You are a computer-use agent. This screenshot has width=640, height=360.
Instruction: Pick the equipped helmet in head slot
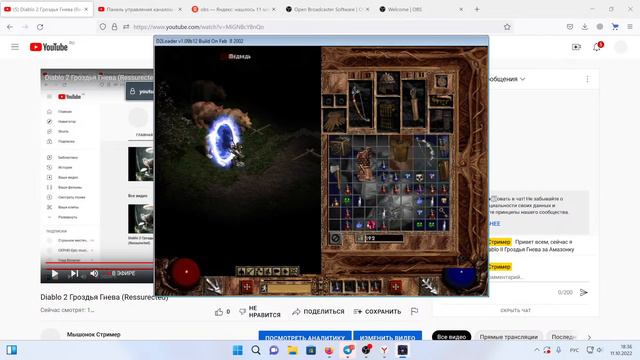tap(388, 84)
